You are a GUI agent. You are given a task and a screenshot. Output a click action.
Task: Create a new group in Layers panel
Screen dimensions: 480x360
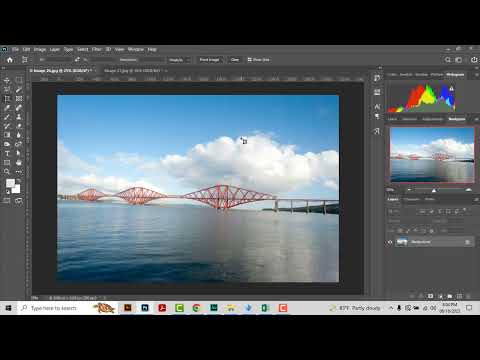pos(450,296)
